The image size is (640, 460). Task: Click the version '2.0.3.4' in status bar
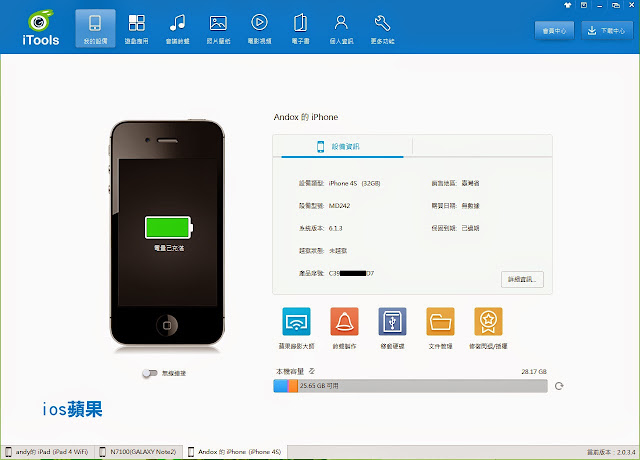click(x=626, y=452)
